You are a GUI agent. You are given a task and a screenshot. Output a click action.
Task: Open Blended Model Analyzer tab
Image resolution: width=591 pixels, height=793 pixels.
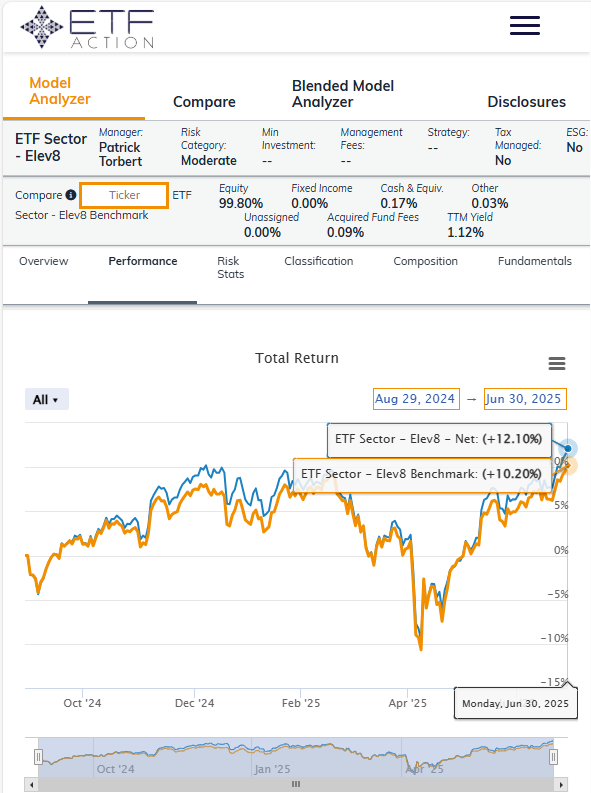pos(343,94)
